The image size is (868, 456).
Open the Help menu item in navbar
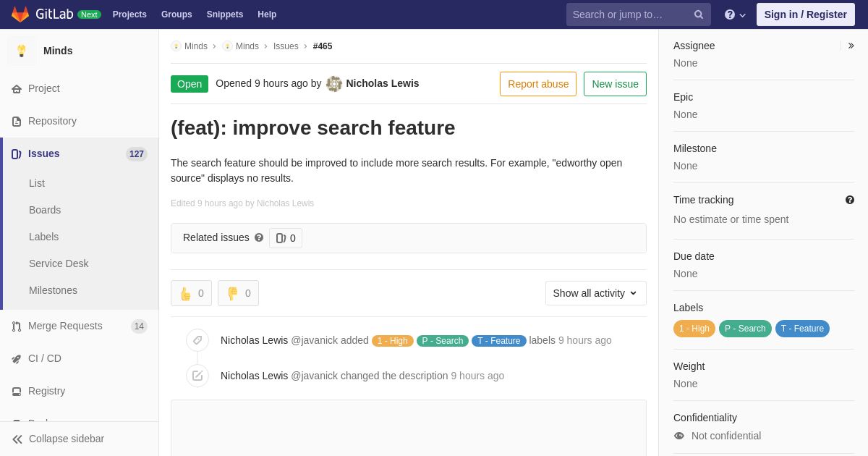click(267, 14)
